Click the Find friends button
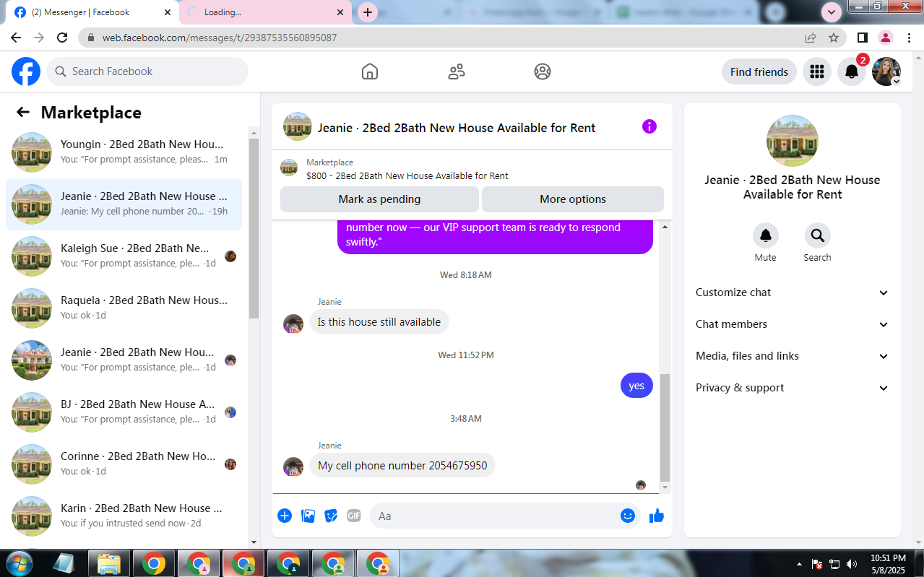The height and width of the screenshot is (577, 924). click(x=759, y=71)
